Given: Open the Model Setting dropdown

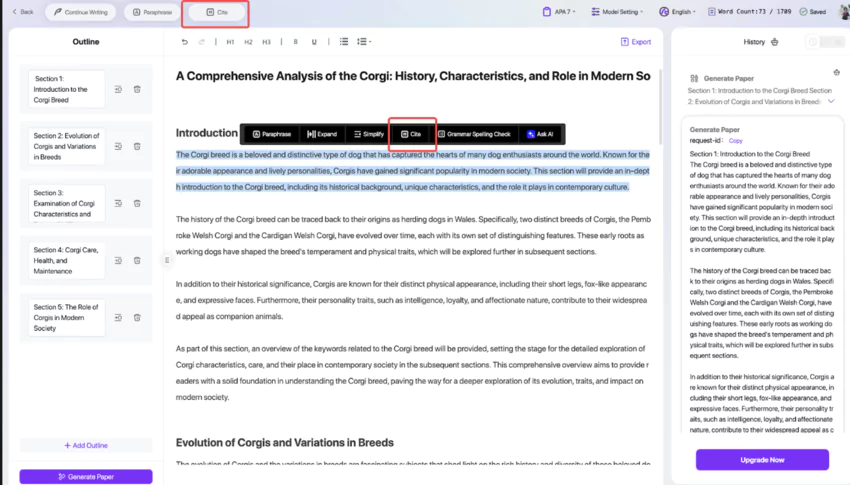Looking at the screenshot, I should [617, 12].
